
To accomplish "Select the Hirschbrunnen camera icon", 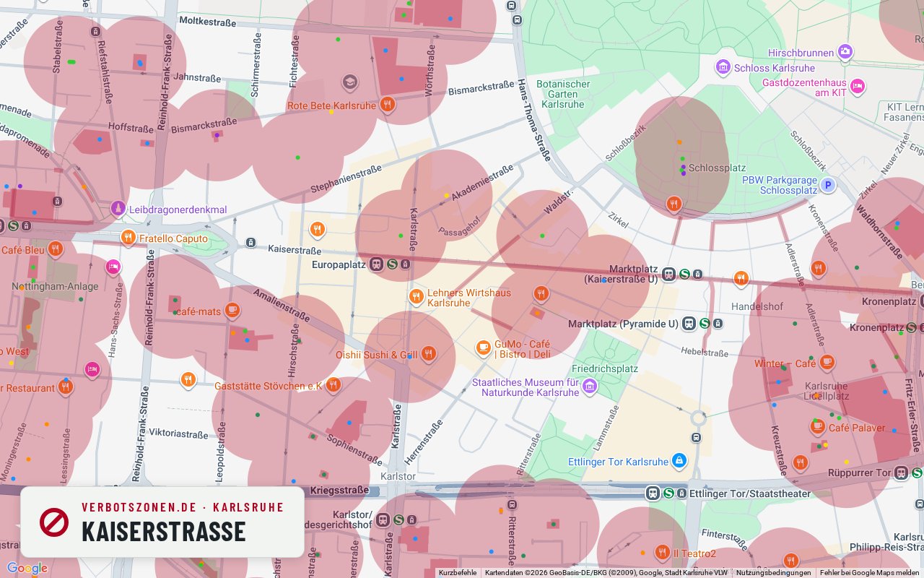I will pos(845,52).
